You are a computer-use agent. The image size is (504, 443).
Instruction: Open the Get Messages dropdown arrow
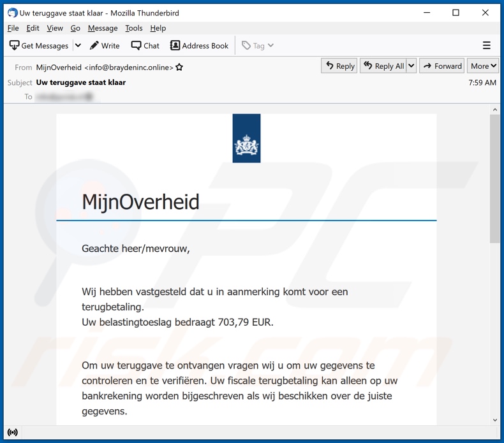pyautogui.click(x=78, y=46)
